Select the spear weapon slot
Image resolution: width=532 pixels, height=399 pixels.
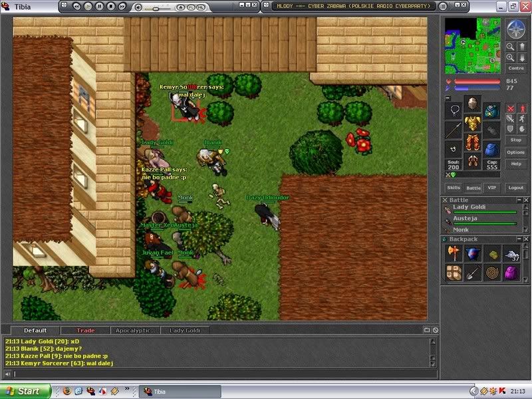click(454, 130)
